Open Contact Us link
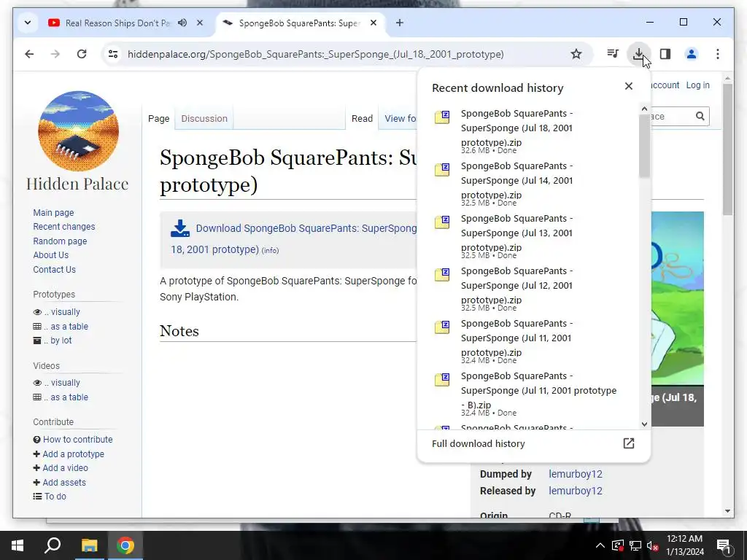Screen dimensions: 747x560 [x=54, y=270]
